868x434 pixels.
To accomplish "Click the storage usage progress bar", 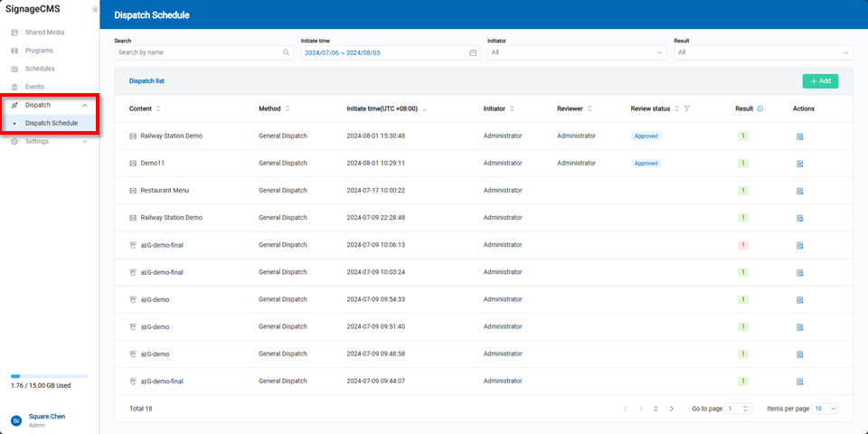I will click(x=50, y=375).
